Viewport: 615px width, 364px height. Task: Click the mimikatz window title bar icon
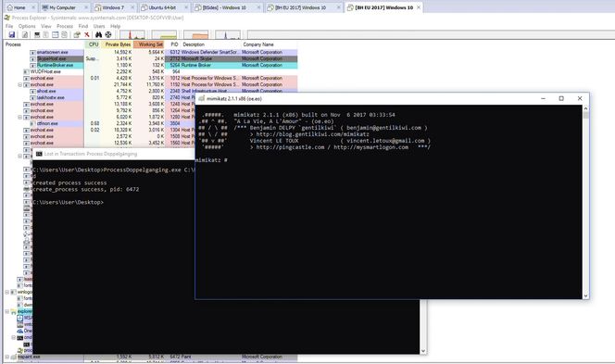point(202,98)
